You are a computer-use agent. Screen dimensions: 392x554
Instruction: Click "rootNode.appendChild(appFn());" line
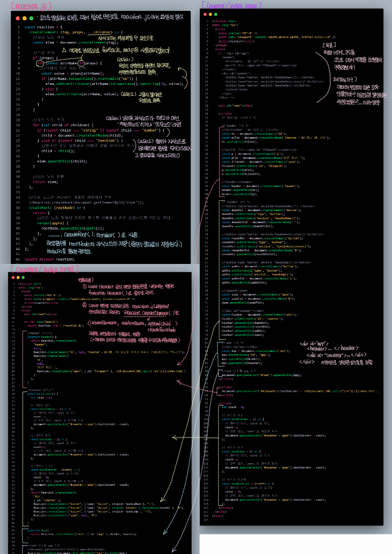[x=72, y=228]
